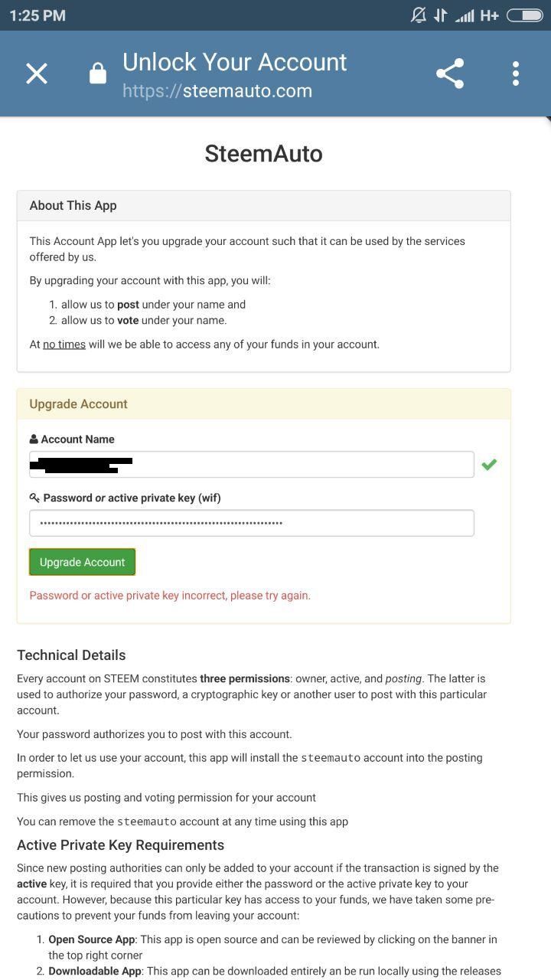The height and width of the screenshot is (980, 551).
Task: Tap the green checkmark validation icon
Action: pyautogui.click(x=489, y=464)
